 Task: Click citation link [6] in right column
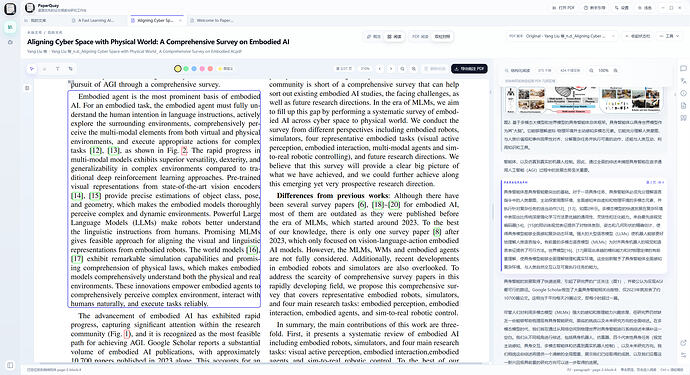coord(362,205)
